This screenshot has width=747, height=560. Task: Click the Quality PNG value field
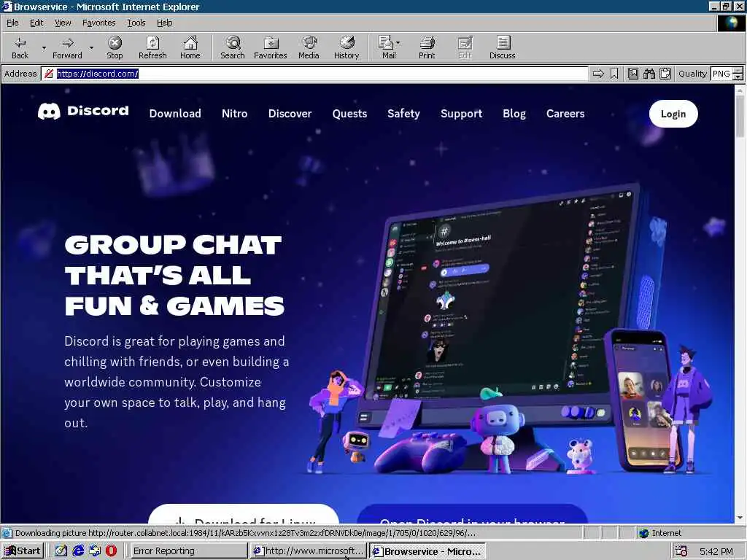click(721, 74)
